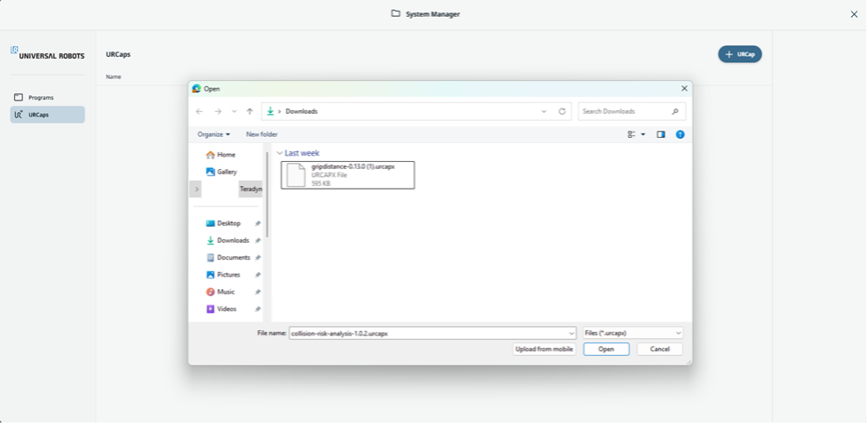Open the Pictures folder shortcut

[228, 275]
